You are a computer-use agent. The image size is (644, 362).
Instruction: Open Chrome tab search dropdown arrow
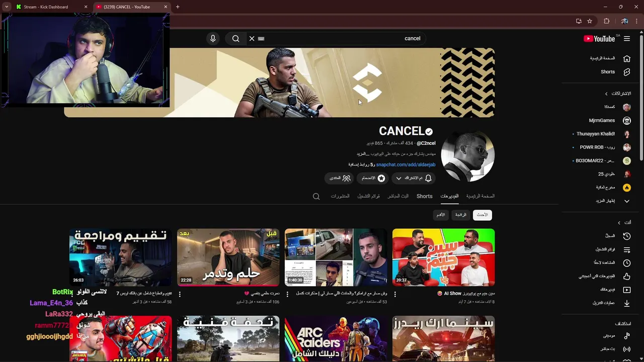tap(6, 7)
